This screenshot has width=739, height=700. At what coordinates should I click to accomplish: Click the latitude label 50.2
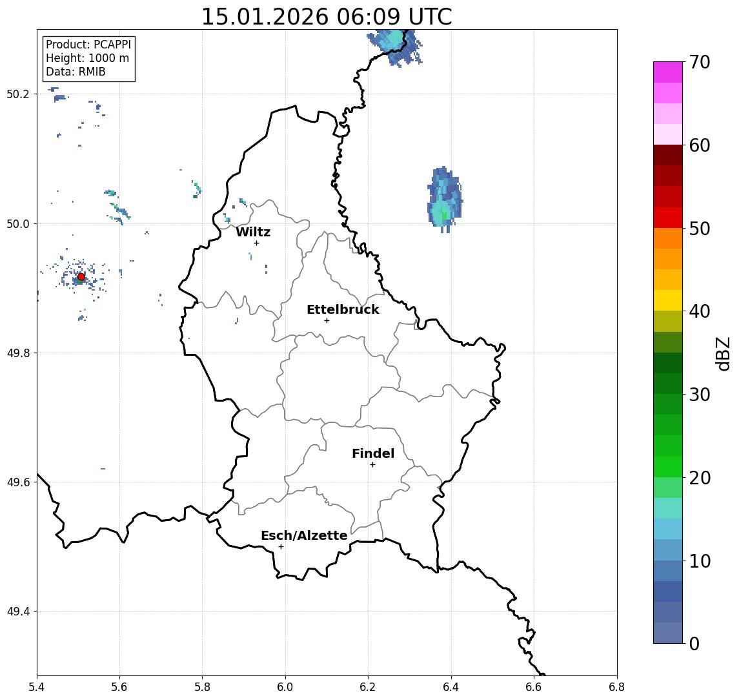point(17,94)
